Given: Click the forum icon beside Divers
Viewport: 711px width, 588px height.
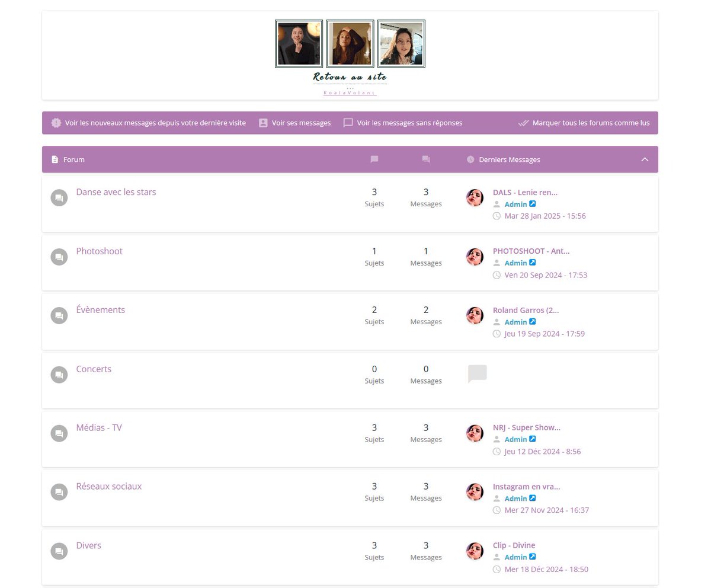Looking at the screenshot, I should (59, 551).
